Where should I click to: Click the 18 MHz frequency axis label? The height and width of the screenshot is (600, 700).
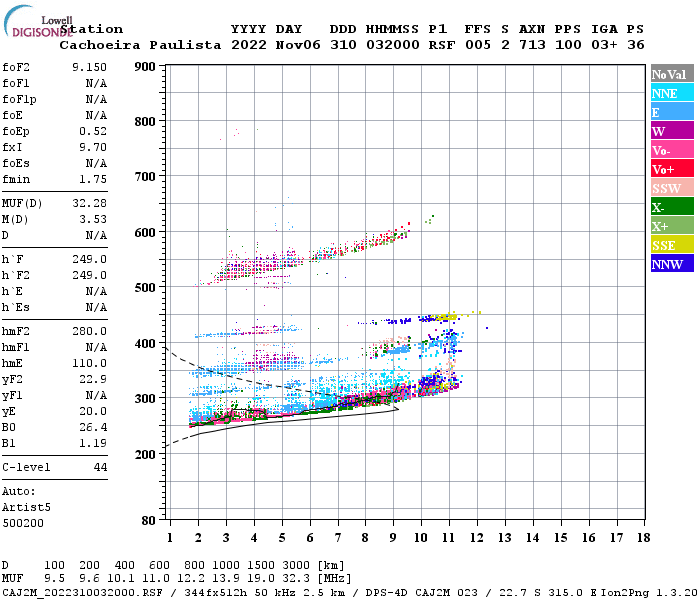[x=644, y=538]
